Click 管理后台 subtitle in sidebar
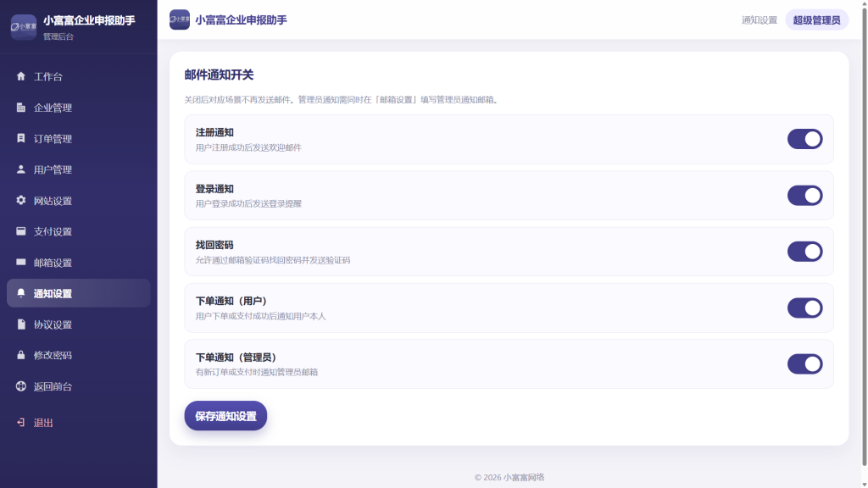The height and width of the screenshot is (488, 868). (58, 36)
